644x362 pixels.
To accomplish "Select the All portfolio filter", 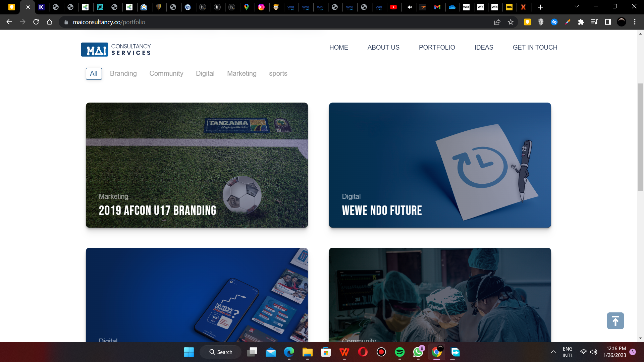I will pyautogui.click(x=94, y=73).
